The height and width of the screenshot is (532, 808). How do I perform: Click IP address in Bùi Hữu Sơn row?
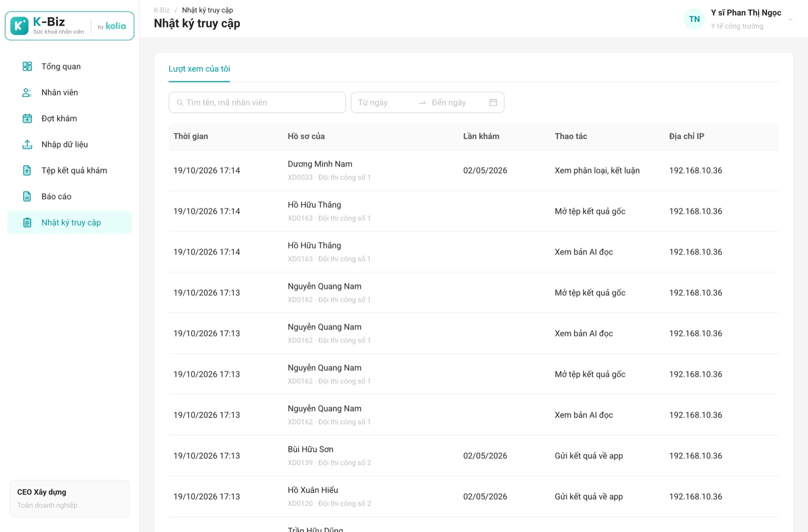(695, 456)
